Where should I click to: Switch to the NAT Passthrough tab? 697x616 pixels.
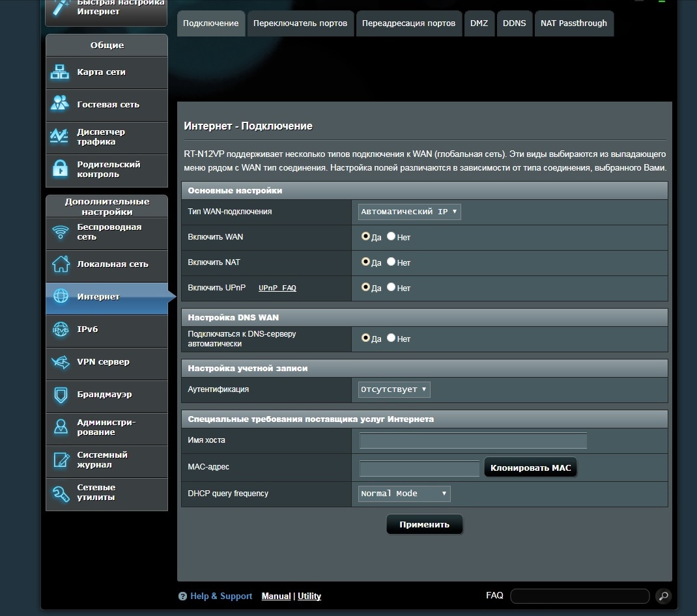[x=574, y=23]
